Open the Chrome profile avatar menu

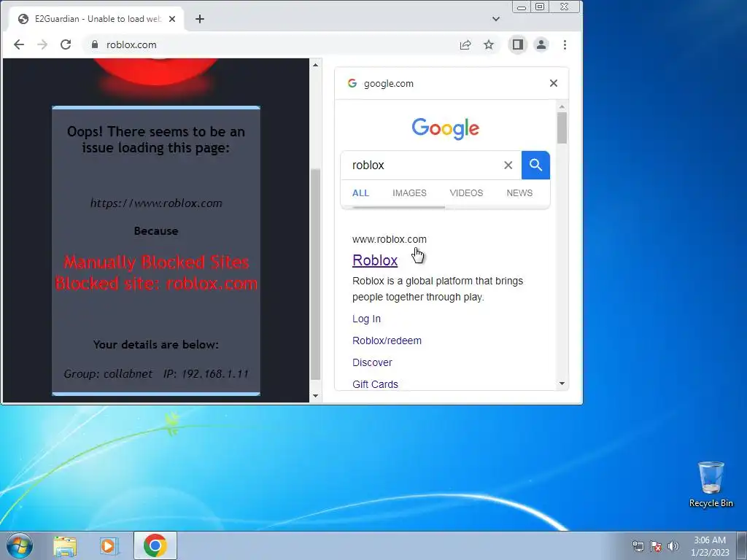pyautogui.click(x=541, y=44)
